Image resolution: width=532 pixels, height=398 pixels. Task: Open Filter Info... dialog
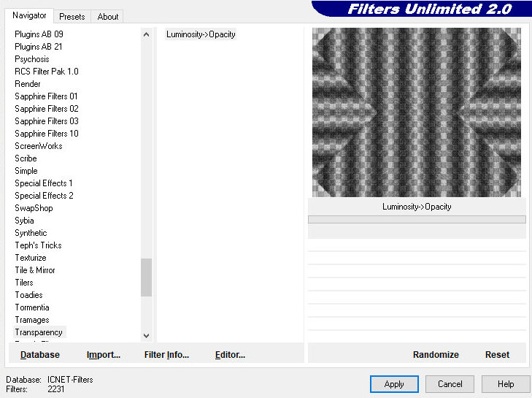(166, 355)
